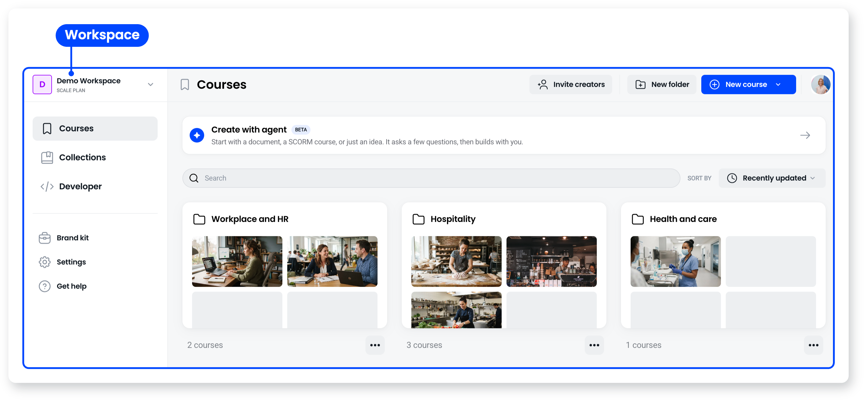
Task: Open Collections in the sidebar
Action: (x=95, y=157)
